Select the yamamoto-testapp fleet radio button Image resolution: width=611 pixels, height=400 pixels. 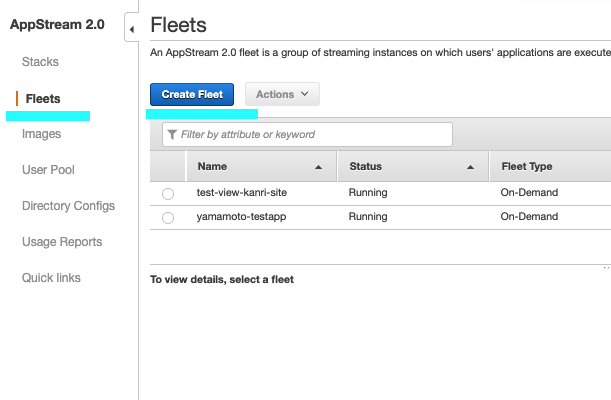pyautogui.click(x=168, y=218)
